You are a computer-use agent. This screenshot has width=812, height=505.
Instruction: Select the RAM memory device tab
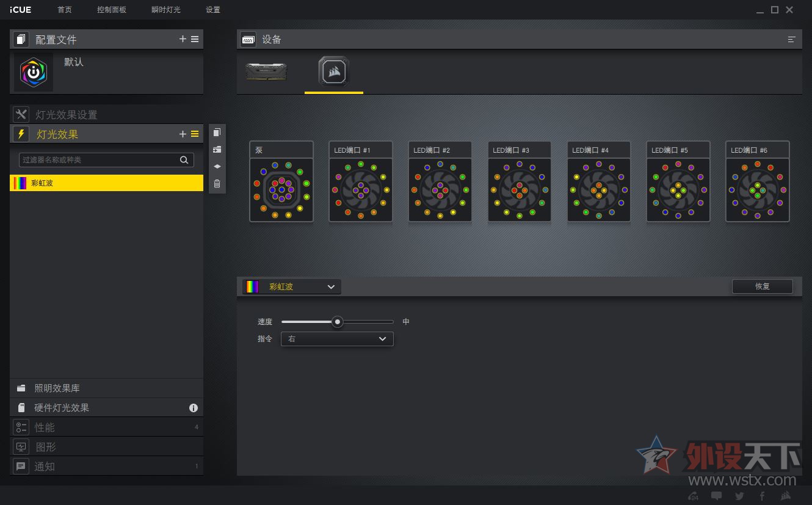266,71
